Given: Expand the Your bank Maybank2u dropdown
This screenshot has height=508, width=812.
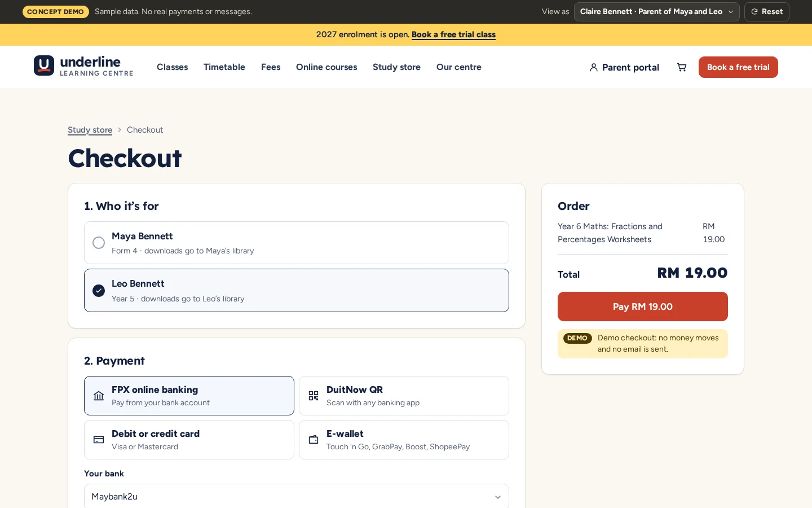Looking at the screenshot, I should pos(297,497).
